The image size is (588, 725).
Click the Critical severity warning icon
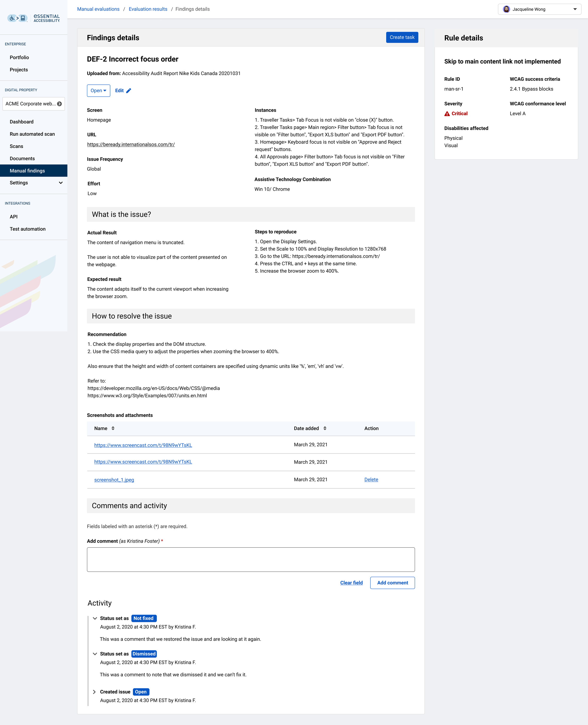tap(447, 113)
